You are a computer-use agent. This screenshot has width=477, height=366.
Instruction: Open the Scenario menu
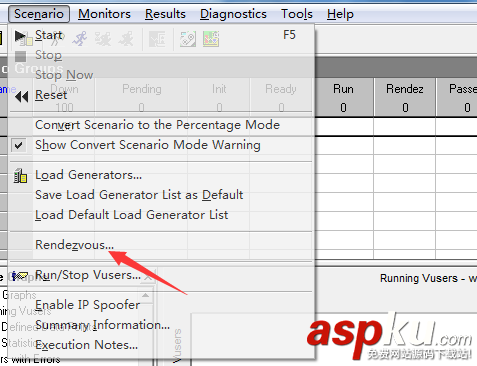tap(39, 14)
